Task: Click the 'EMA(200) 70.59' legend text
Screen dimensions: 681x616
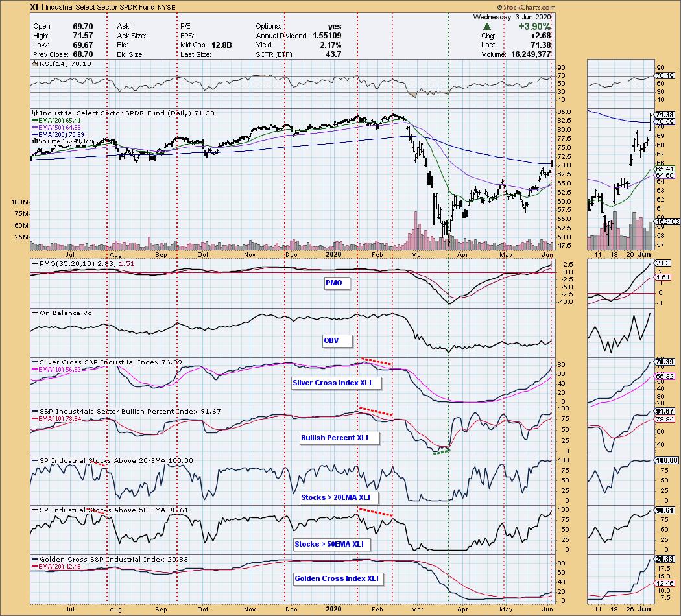Action: (62, 135)
